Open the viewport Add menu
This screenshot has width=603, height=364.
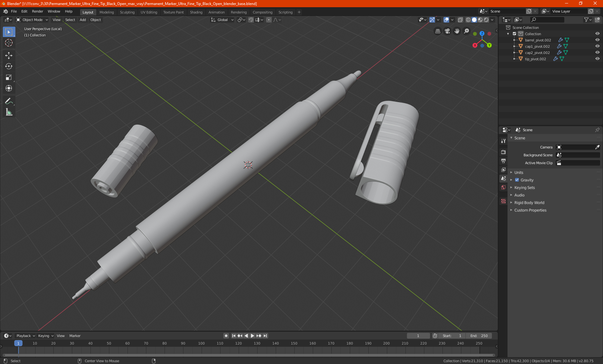coord(83,20)
